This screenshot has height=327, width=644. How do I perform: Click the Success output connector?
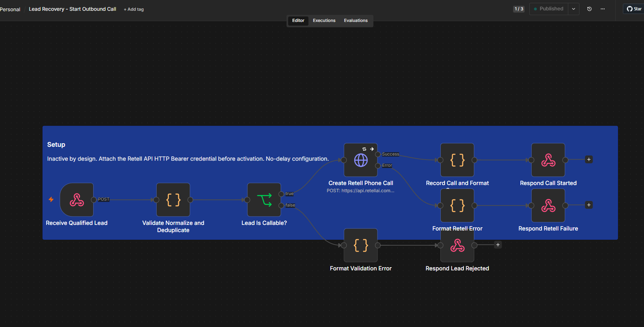point(378,154)
